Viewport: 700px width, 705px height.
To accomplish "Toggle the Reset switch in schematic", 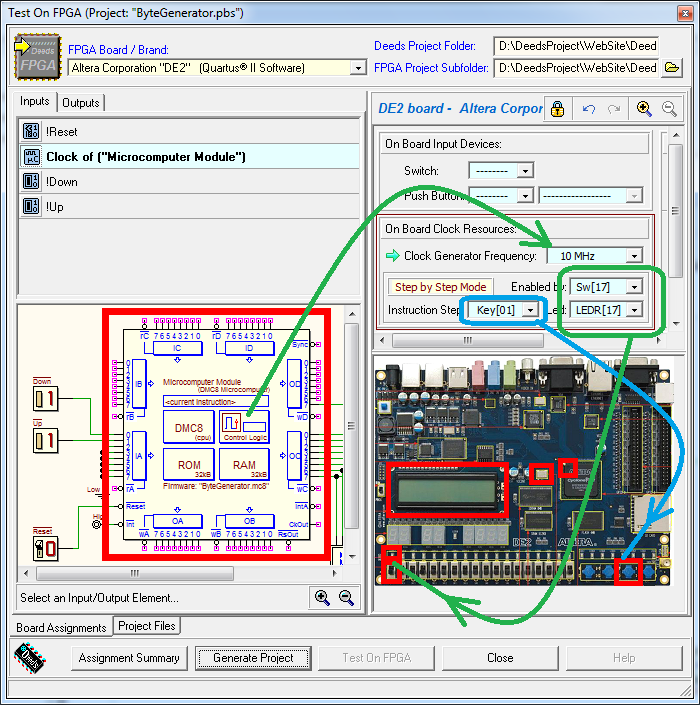I will click(45, 549).
